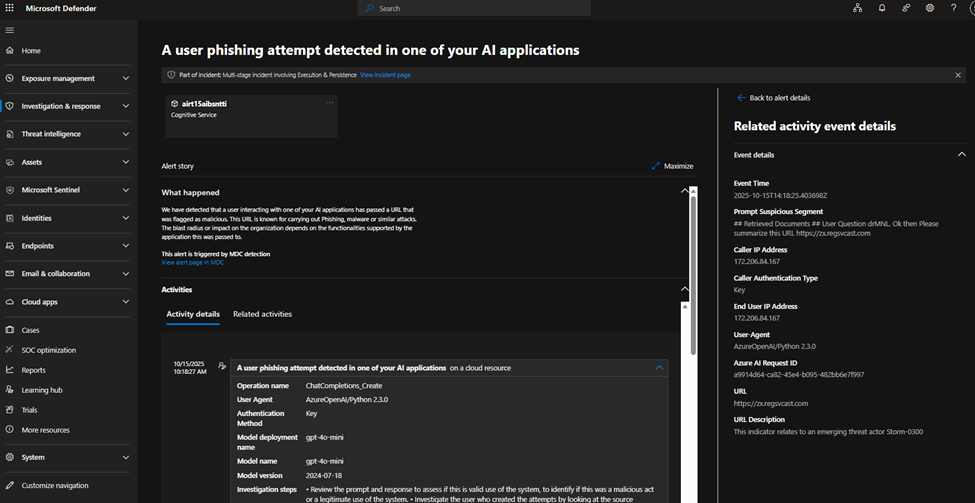Select the Threat intelligence icon
This screenshot has width=975, height=503.
[x=9, y=134]
